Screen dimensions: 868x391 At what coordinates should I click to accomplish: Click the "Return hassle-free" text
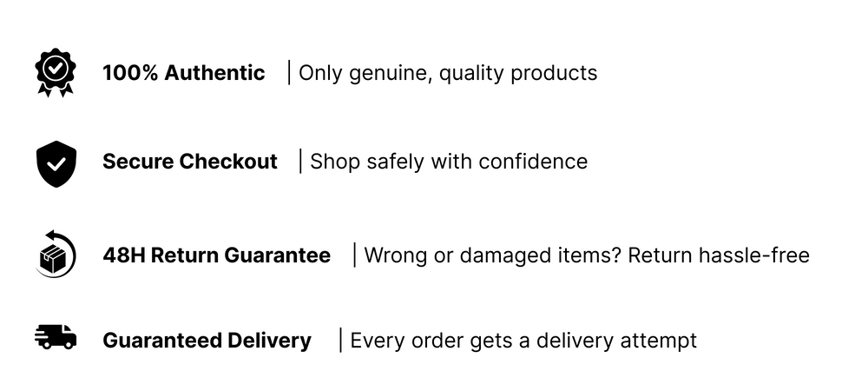pyautogui.click(x=719, y=255)
